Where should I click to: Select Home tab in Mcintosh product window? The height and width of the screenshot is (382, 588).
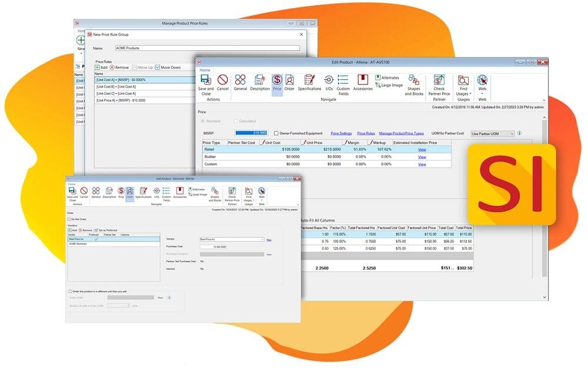point(72,184)
